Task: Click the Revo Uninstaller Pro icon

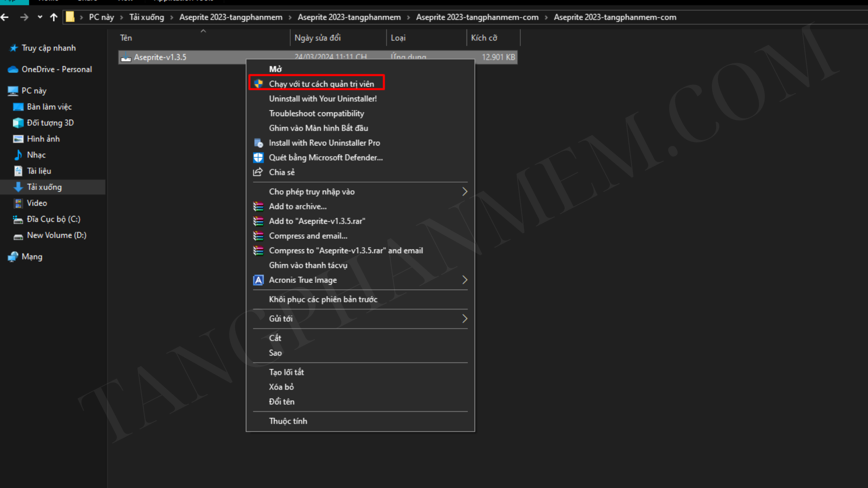Action: tap(258, 143)
